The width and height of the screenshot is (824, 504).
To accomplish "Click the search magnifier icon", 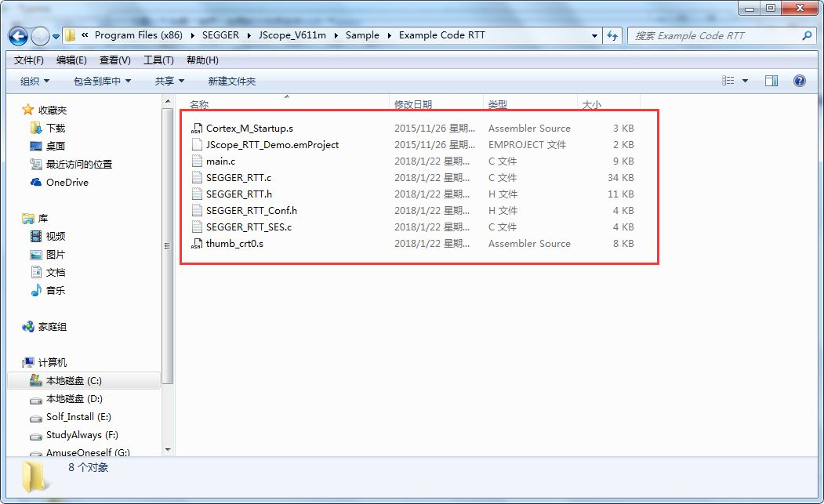I will pyautogui.click(x=805, y=35).
